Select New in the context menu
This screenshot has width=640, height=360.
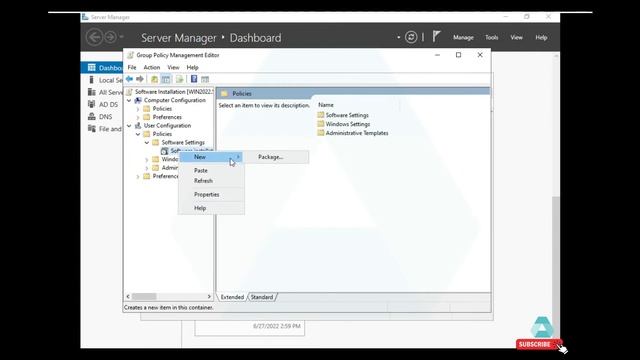click(x=211, y=157)
